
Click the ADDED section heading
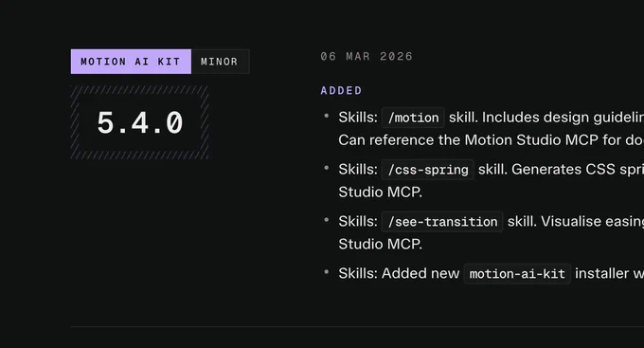(x=341, y=90)
